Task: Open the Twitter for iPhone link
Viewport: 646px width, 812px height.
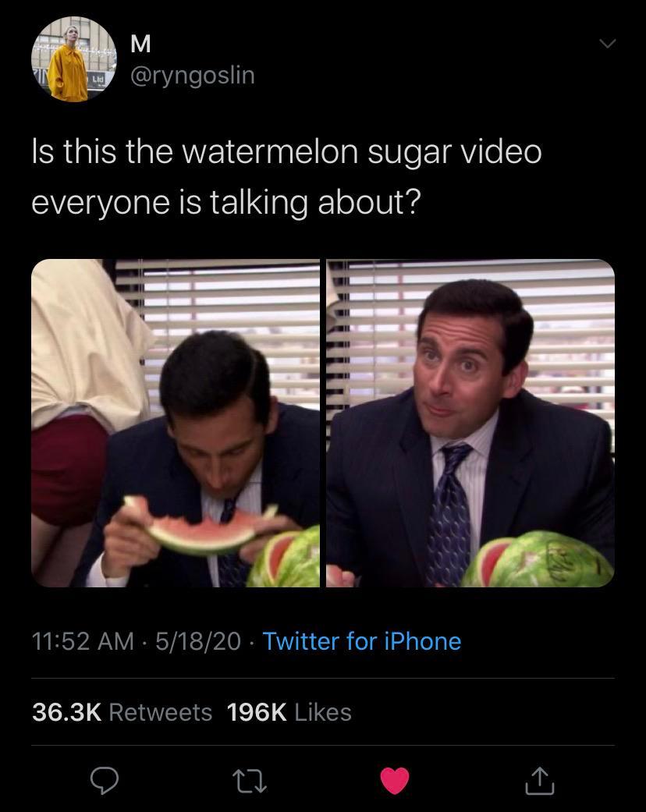Action: (362, 641)
